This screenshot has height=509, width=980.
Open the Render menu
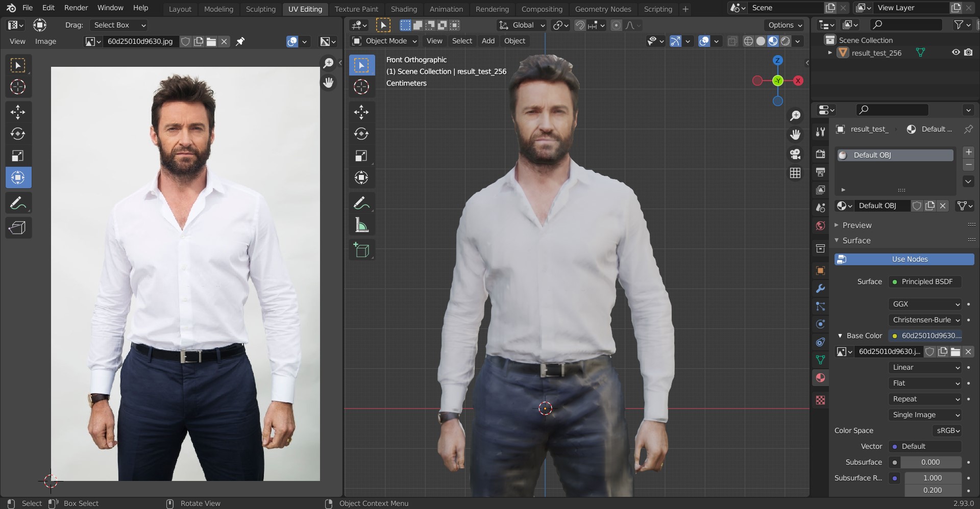click(x=76, y=8)
